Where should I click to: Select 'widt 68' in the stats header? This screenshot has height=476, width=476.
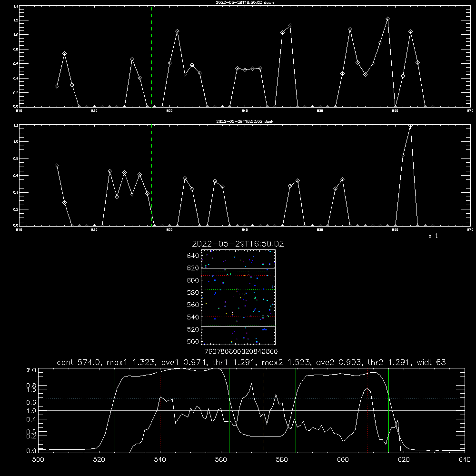pyautogui.click(x=431, y=362)
